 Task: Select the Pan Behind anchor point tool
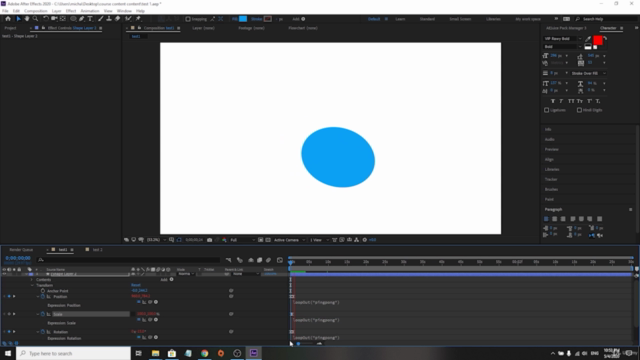[x=62, y=19]
